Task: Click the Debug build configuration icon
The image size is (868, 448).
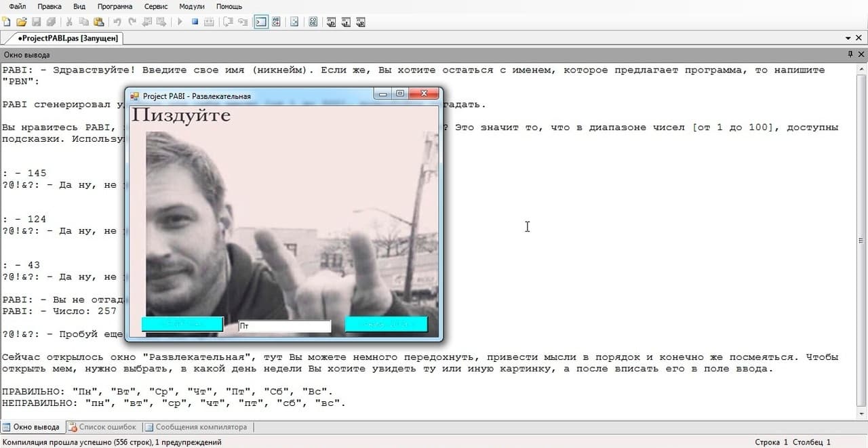Action: (331, 22)
